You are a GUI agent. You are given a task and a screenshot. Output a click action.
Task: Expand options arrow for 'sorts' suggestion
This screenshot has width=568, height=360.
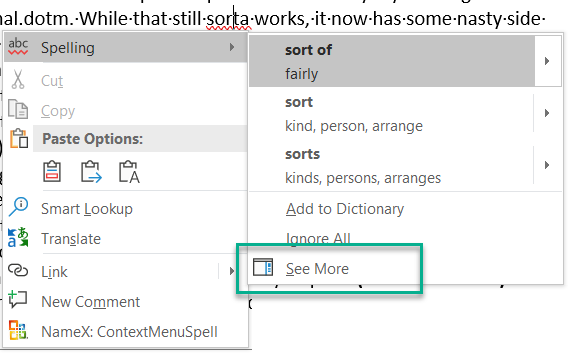547,165
